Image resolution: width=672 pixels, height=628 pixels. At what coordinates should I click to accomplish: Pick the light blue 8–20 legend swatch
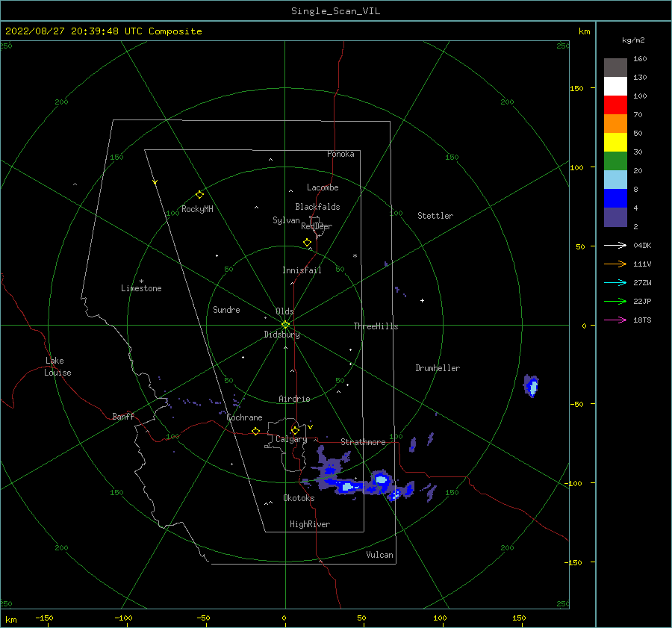click(615, 180)
